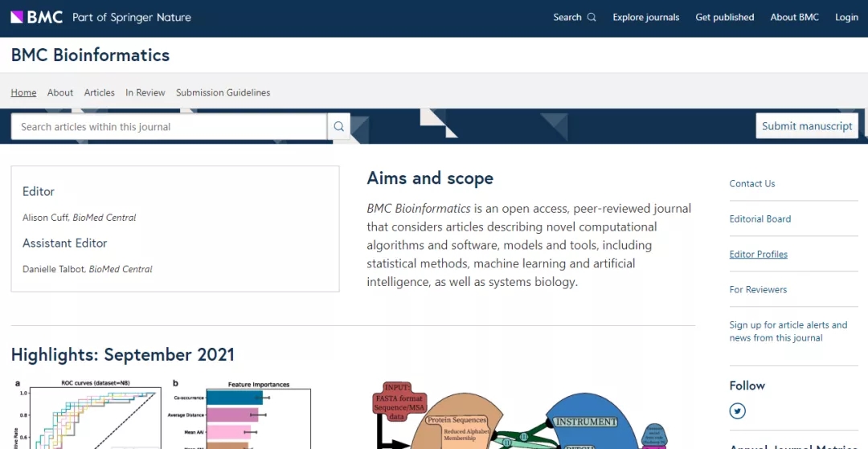Viewport: 868px width, 449px height.
Task: View Submission Guidelines tab
Action: 223,92
